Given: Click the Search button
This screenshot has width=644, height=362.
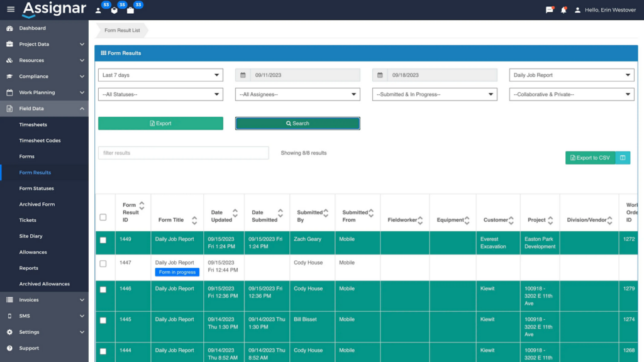Looking at the screenshot, I should 297,123.
